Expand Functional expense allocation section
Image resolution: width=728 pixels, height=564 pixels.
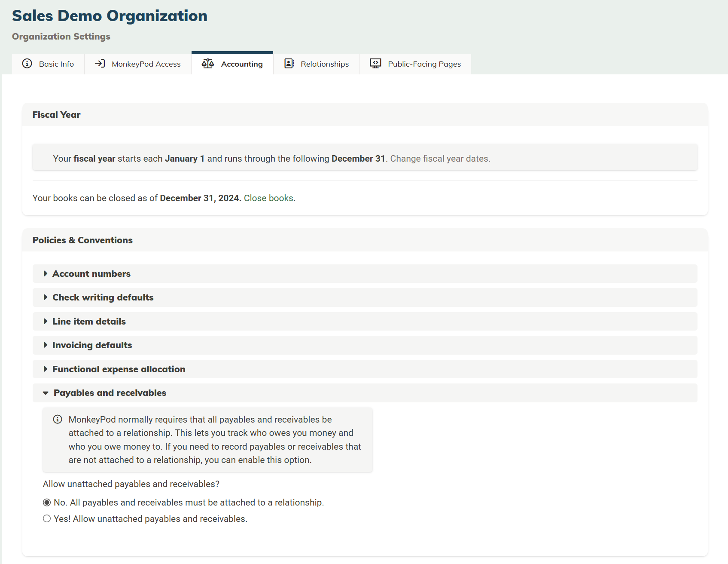click(119, 369)
